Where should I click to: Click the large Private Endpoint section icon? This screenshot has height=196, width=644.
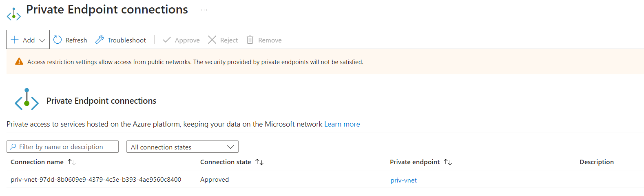(27, 99)
